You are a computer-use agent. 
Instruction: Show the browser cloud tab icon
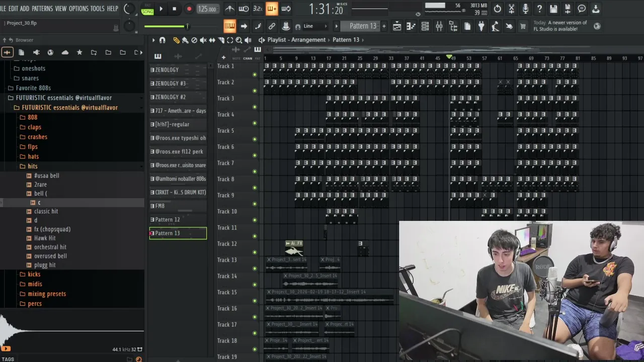pos(65,52)
